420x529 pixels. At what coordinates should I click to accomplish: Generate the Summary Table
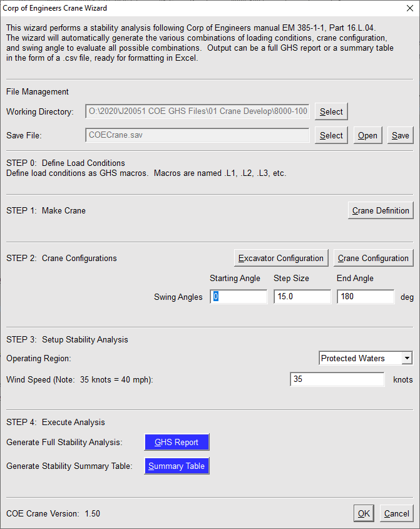tap(177, 466)
